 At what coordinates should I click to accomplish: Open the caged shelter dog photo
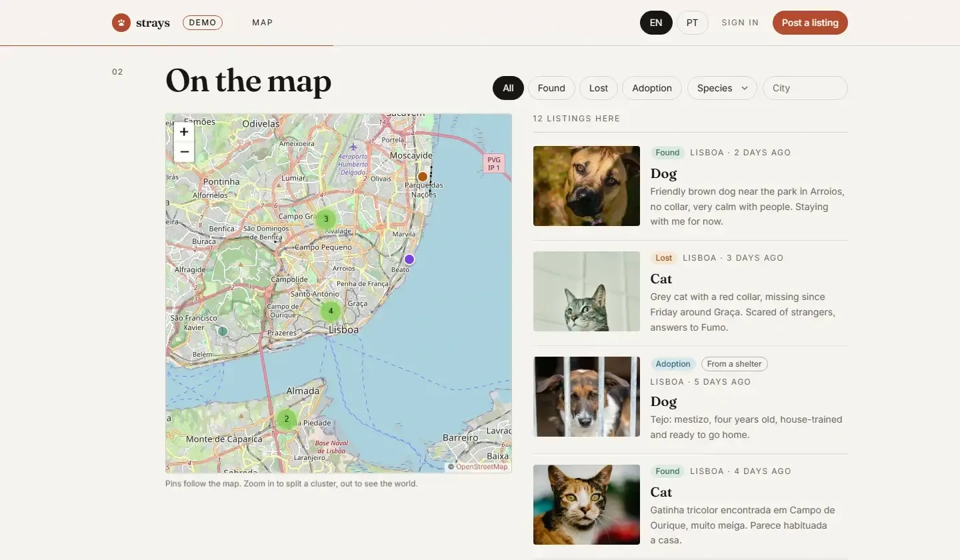tap(587, 397)
